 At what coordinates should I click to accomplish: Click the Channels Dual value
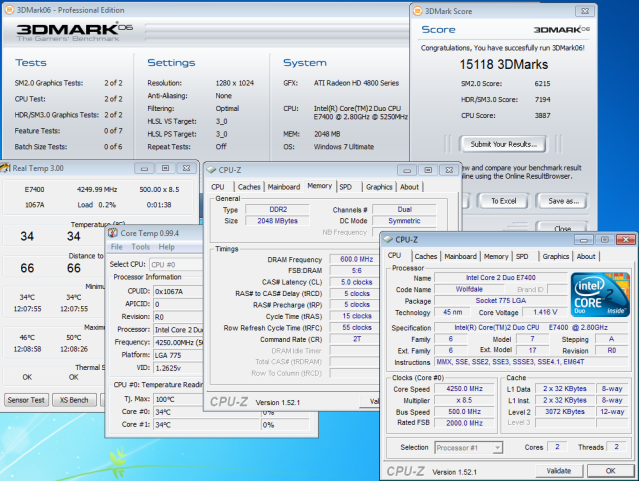[404, 210]
